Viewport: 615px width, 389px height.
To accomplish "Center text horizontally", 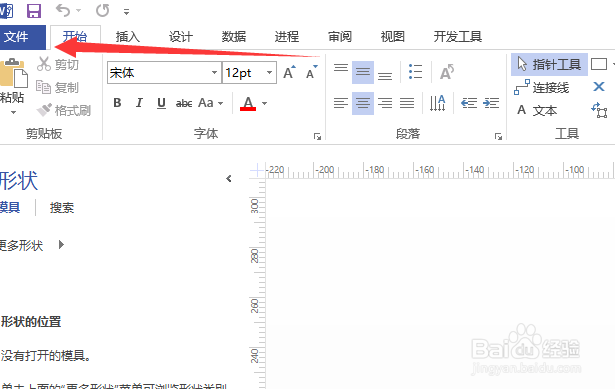I will (x=363, y=103).
